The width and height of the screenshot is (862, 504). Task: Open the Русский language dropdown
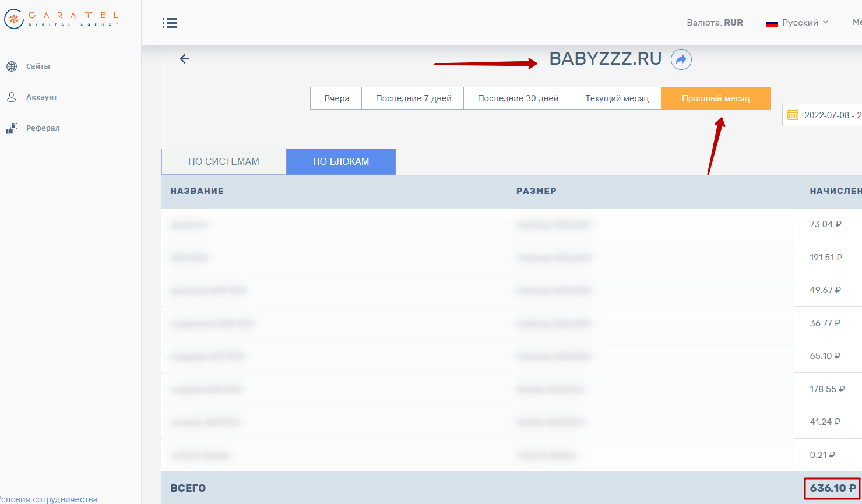click(x=797, y=23)
